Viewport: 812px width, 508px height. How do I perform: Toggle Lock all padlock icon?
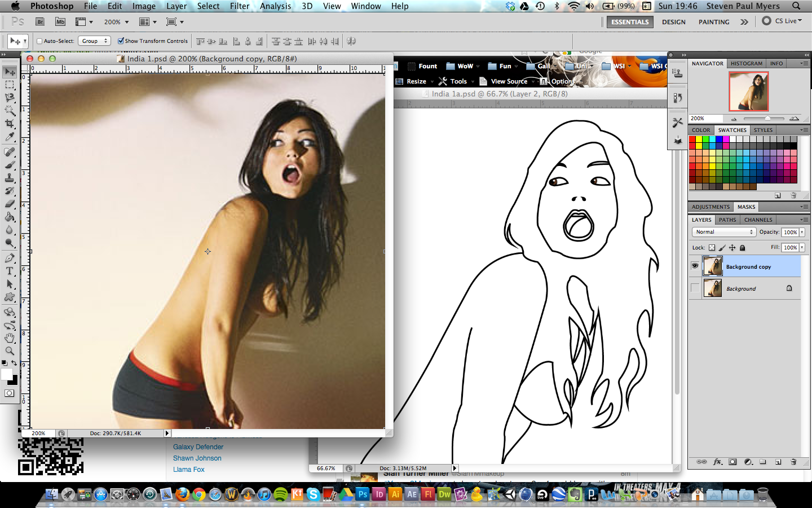[742, 247]
